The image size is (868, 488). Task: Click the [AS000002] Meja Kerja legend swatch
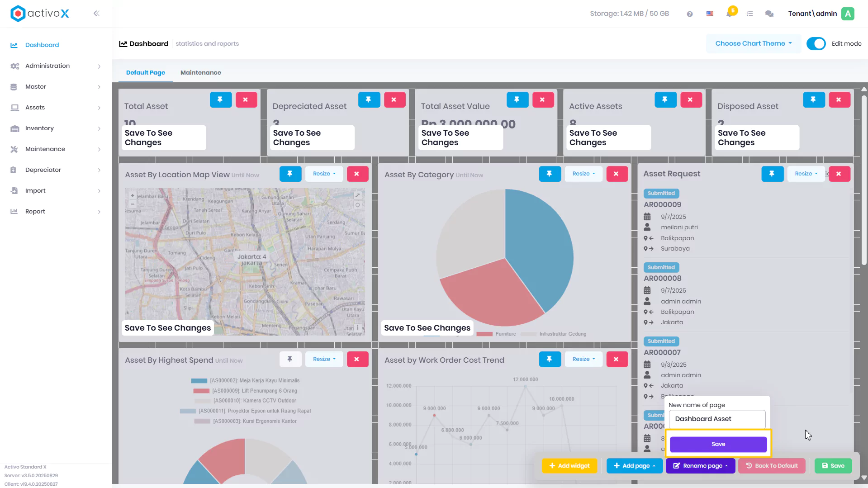(x=199, y=381)
